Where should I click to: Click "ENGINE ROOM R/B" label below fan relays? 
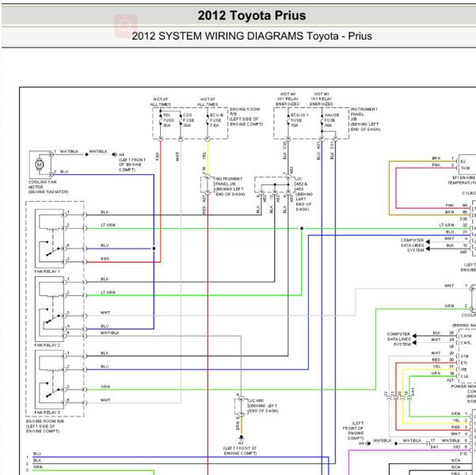(44, 421)
